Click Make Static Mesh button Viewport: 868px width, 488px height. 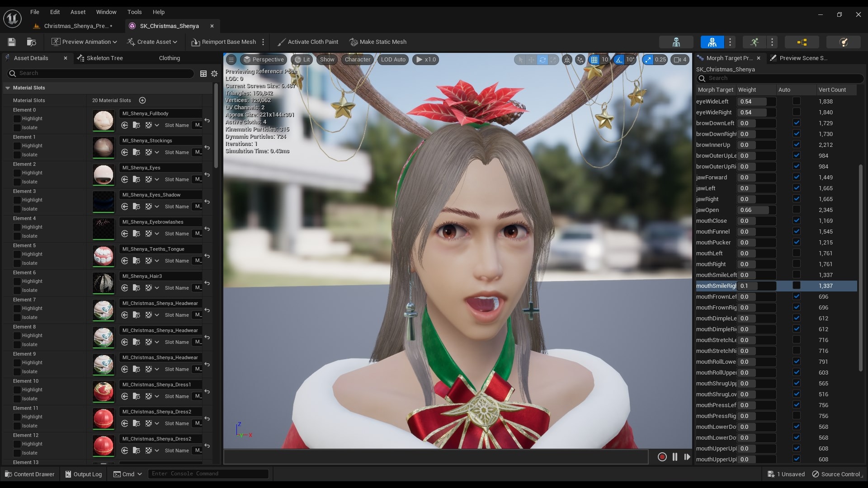pyautogui.click(x=378, y=42)
